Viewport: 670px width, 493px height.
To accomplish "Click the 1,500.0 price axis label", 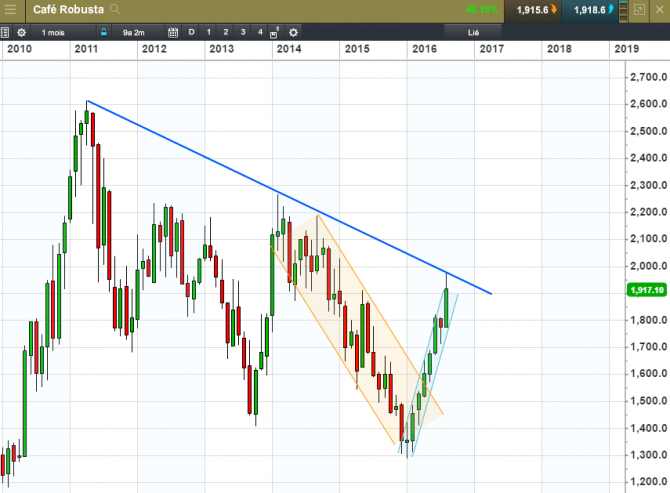I will point(649,401).
